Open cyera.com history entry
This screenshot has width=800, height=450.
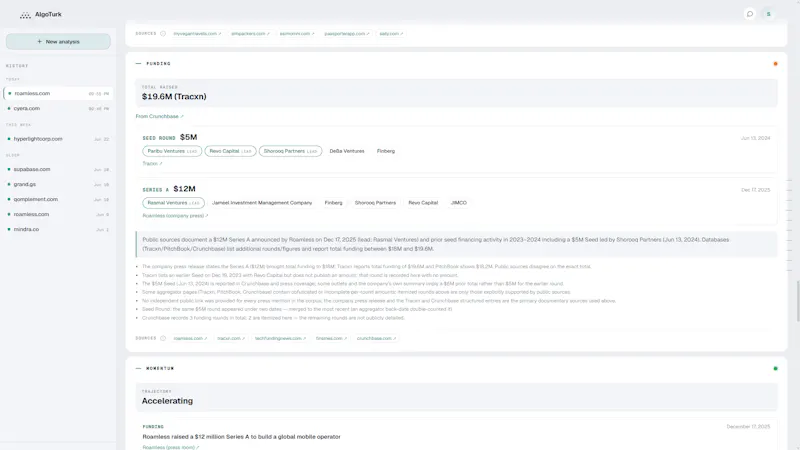[x=58, y=108]
